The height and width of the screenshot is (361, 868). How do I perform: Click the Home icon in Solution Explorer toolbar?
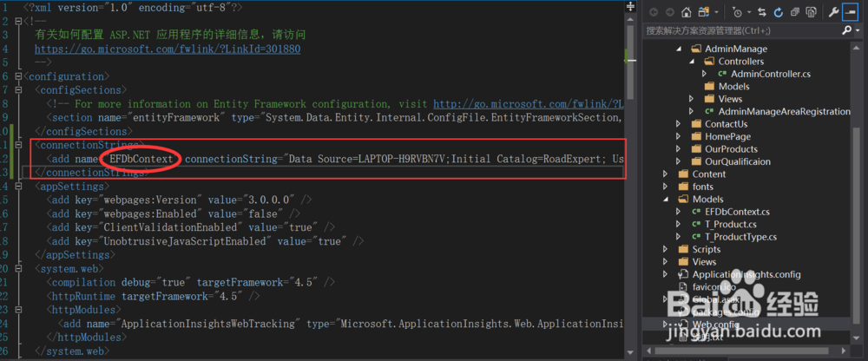click(x=687, y=12)
